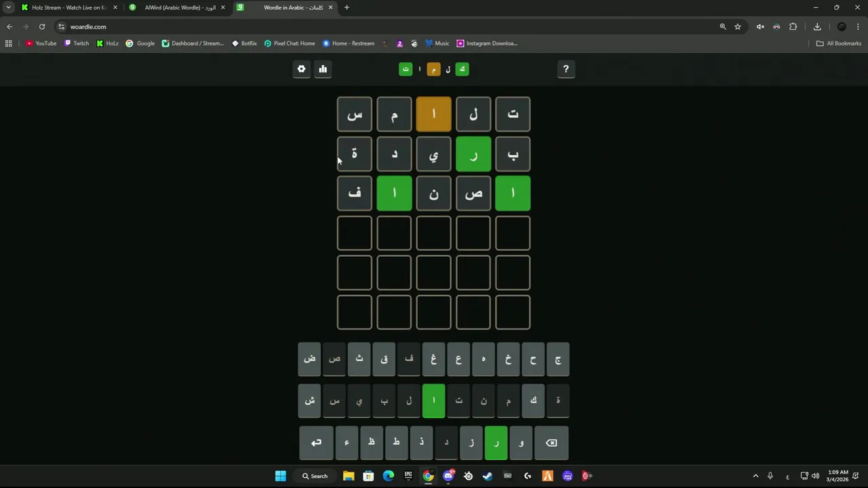This screenshot has width=868, height=488.
Task: Tap the ك key
Action: (x=533, y=401)
